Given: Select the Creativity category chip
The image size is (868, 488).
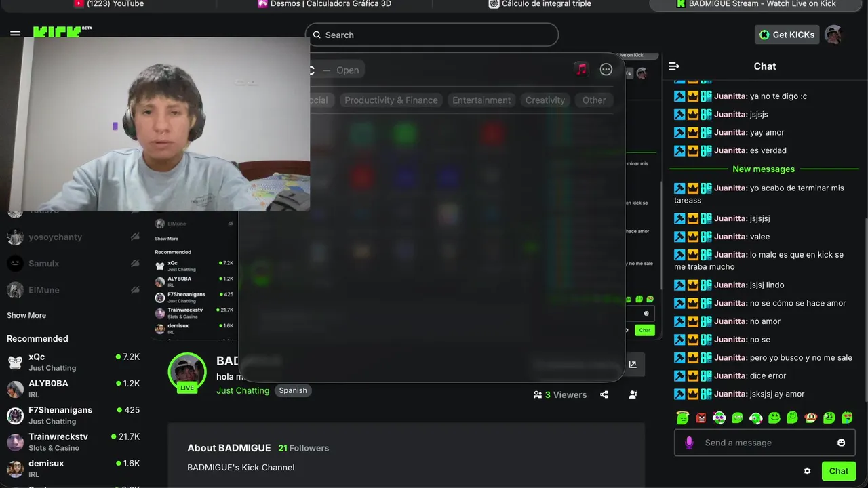Looking at the screenshot, I should pos(545,100).
